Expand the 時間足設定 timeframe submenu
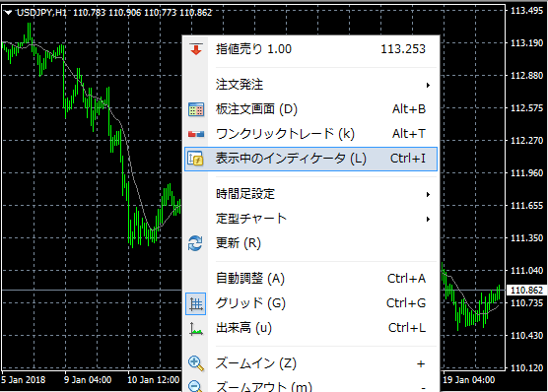The height and width of the screenshot is (392, 548). (310, 194)
